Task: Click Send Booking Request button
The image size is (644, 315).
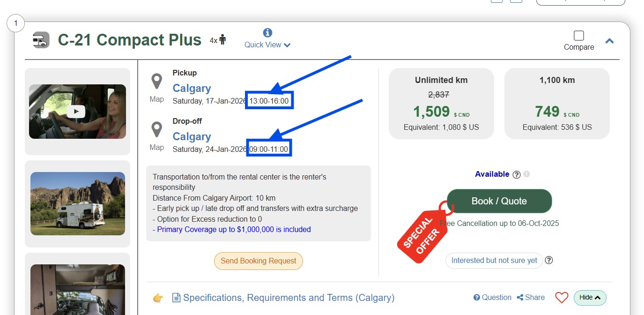Action: pyautogui.click(x=259, y=261)
